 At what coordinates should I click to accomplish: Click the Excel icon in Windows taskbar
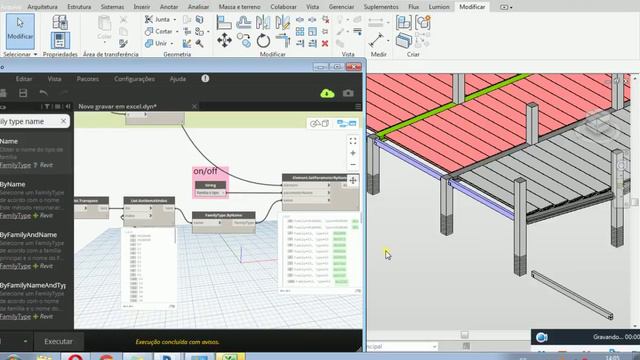point(230,356)
